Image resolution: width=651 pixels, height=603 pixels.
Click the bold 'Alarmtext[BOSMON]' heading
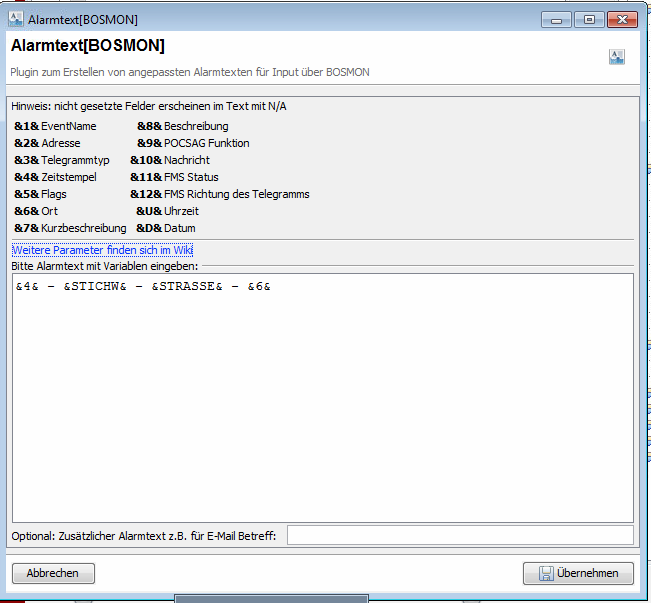pyautogui.click(x=88, y=46)
